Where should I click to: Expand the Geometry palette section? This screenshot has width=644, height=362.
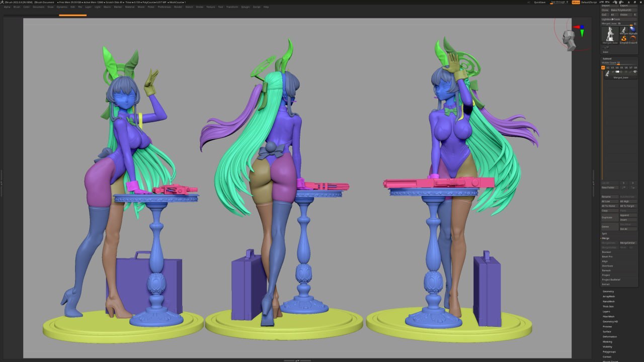[x=608, y=292]
